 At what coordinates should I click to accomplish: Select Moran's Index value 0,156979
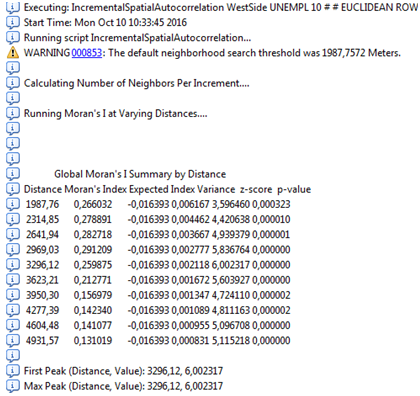tap(93, 295)
